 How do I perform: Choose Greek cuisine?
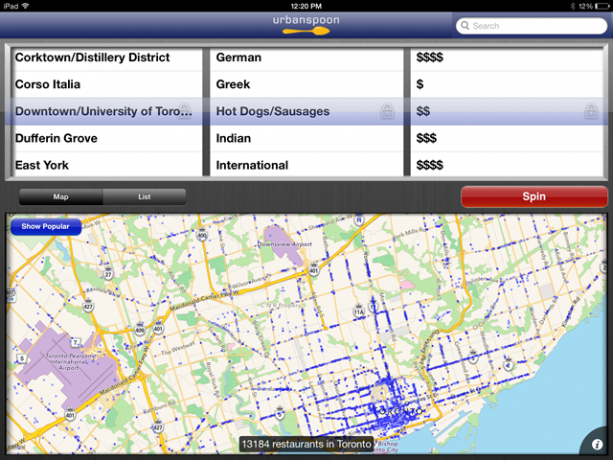click(x=306, y=84)
